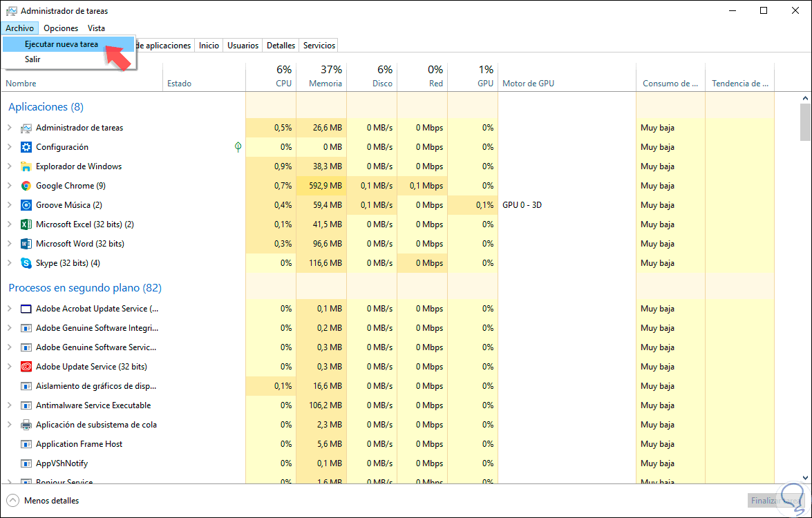Click the Explorador de Windows folder icon
This screenshot has width=812, height=518.
click(26, 166)
